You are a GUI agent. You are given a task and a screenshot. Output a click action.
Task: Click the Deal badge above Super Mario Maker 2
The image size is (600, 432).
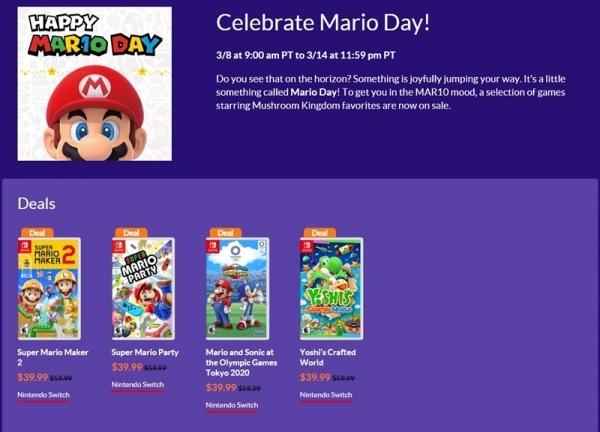coord(37,233)
